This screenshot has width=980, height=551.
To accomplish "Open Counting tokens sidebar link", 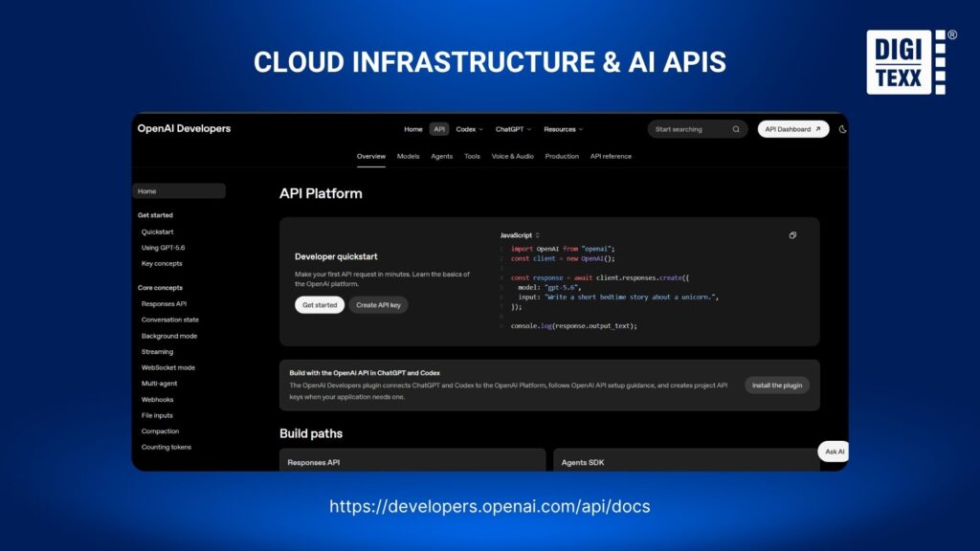I will tap(167, 448).
